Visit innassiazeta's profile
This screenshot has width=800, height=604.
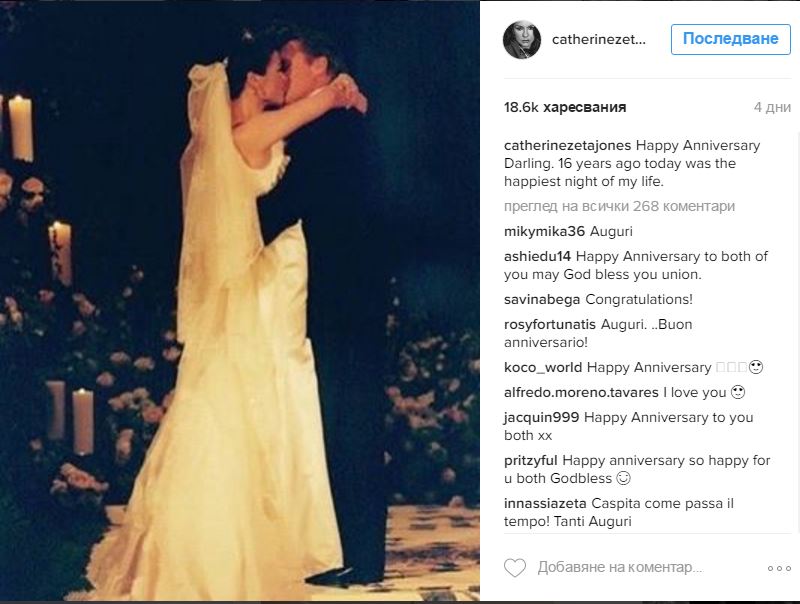[545, 504]
